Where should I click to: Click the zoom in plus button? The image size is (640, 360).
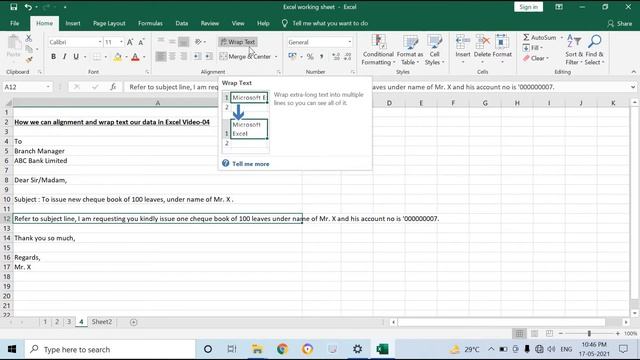coord(618,333)
